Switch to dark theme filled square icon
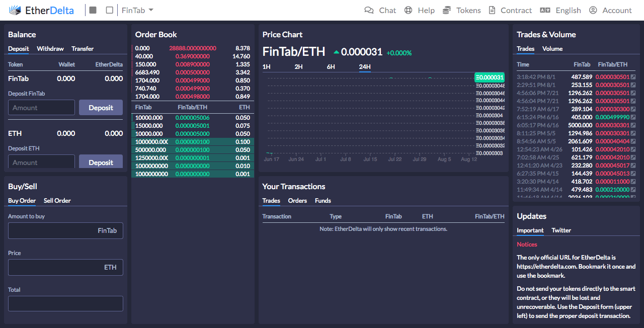Image resolution: width=644 pixels, height=328 pixels. [93, 10]
